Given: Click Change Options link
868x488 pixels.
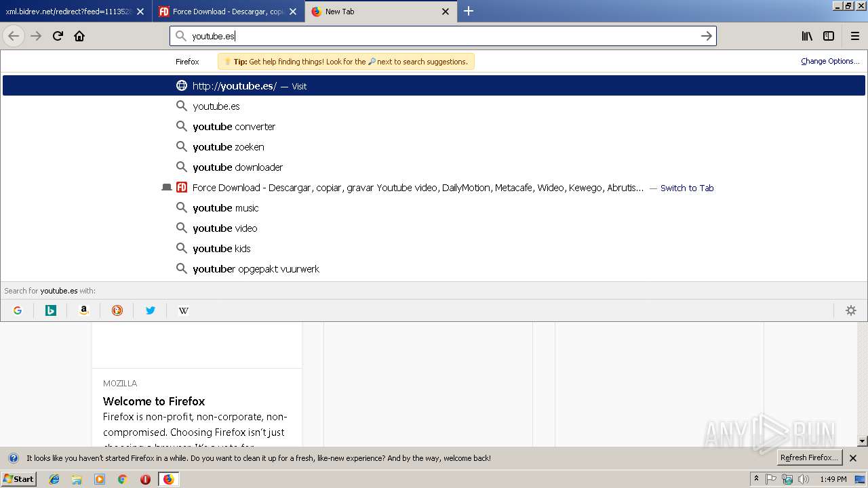Looking at the screenshot, I should (x=830, y=61).
